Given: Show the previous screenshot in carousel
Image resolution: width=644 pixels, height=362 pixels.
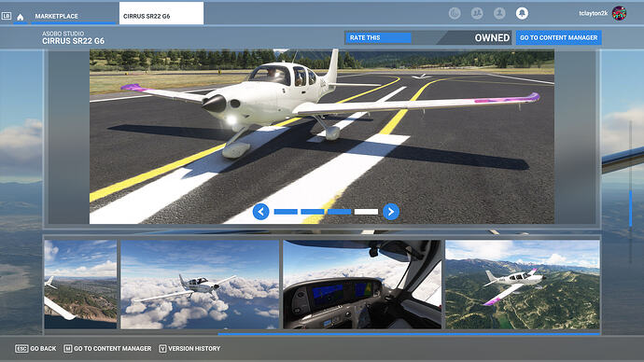Looking at the screenshot, I should [260, 212].
